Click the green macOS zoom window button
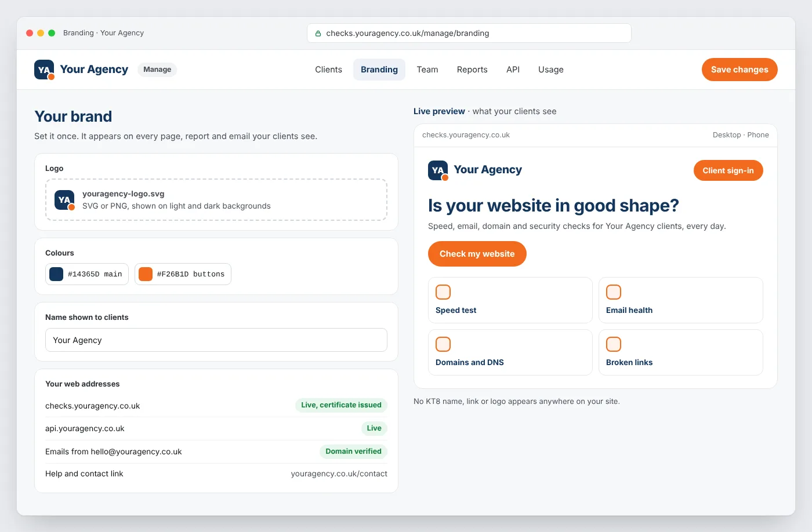The image size is (812, 532). pos(52,33)
